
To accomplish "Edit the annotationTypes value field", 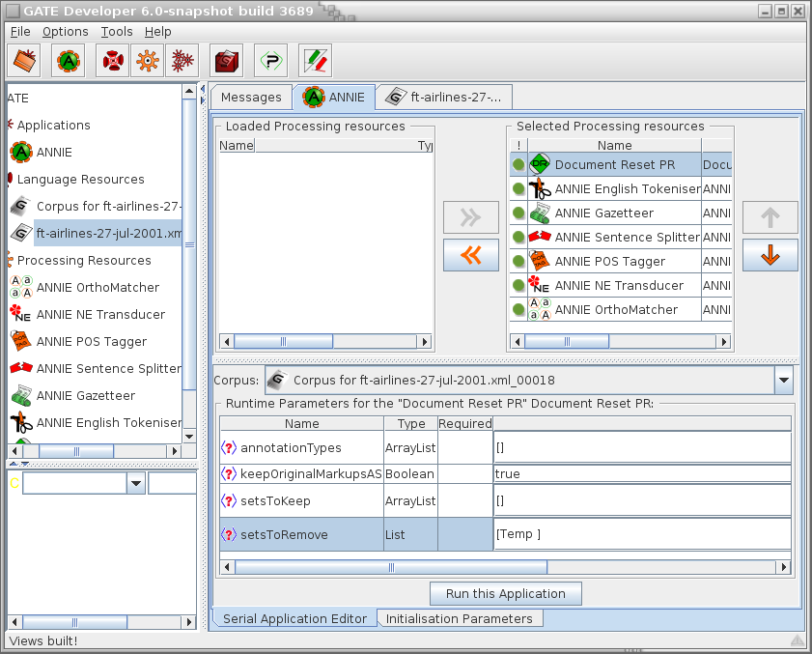I will [x=642, y=447].
